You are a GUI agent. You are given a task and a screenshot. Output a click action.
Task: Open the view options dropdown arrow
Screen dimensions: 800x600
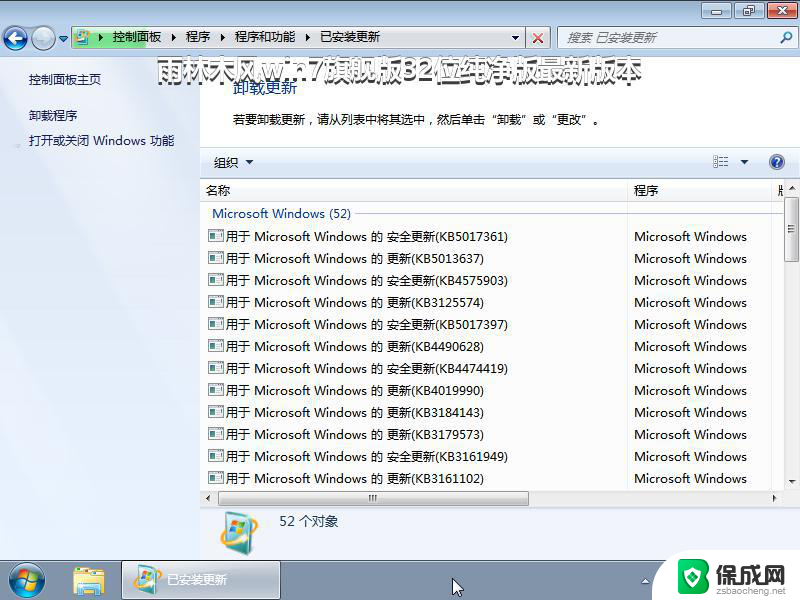744,162
